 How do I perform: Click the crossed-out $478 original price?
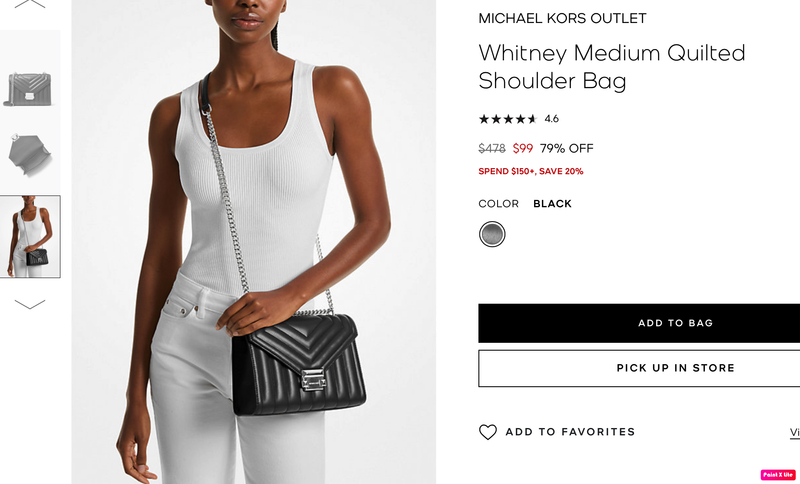point(492,148)
